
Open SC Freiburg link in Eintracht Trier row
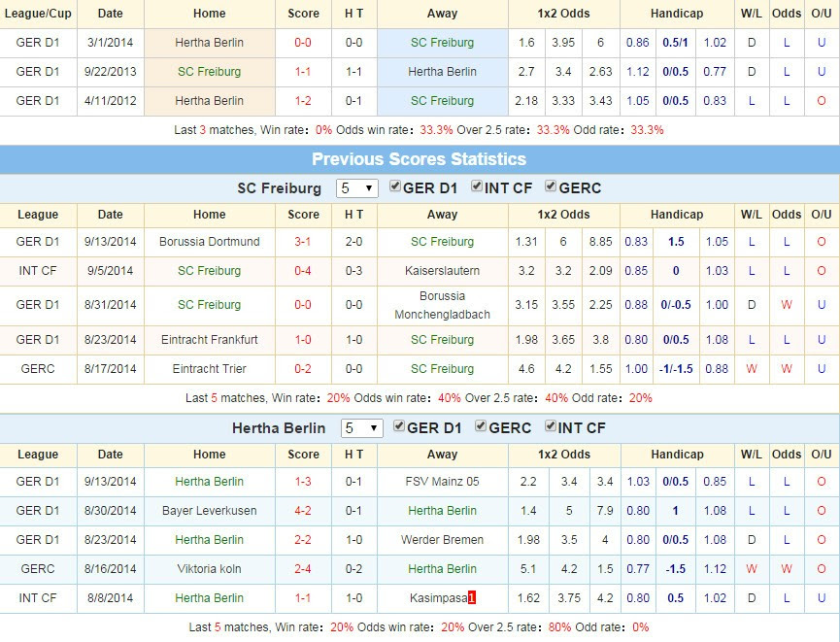coord(443,369)
